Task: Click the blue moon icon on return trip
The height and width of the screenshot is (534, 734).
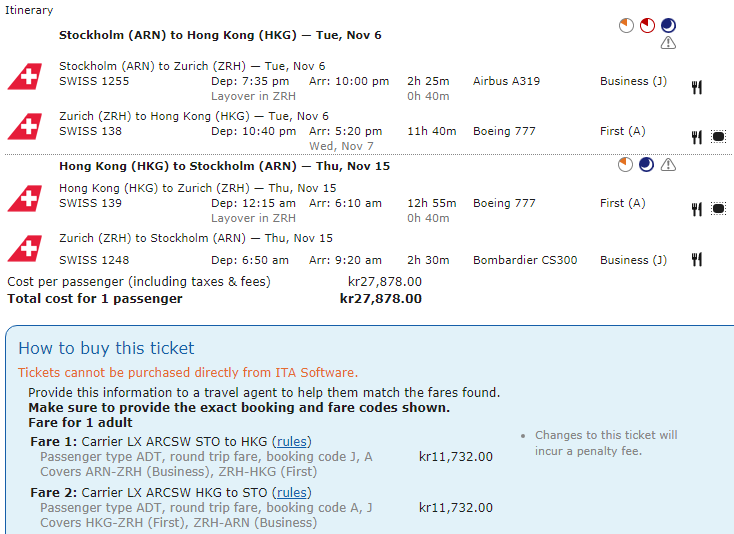Action: (646, 165)
